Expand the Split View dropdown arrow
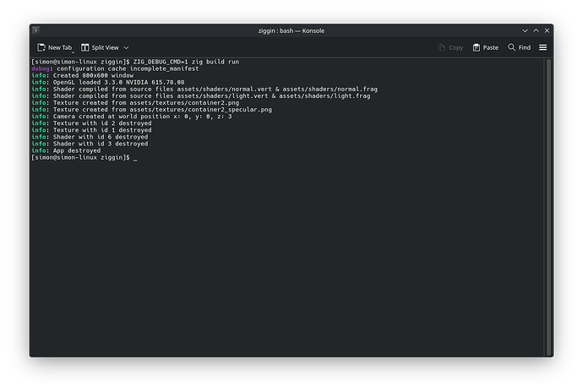The height and width of the screenshot is (392, 583). tap(126, 47)
